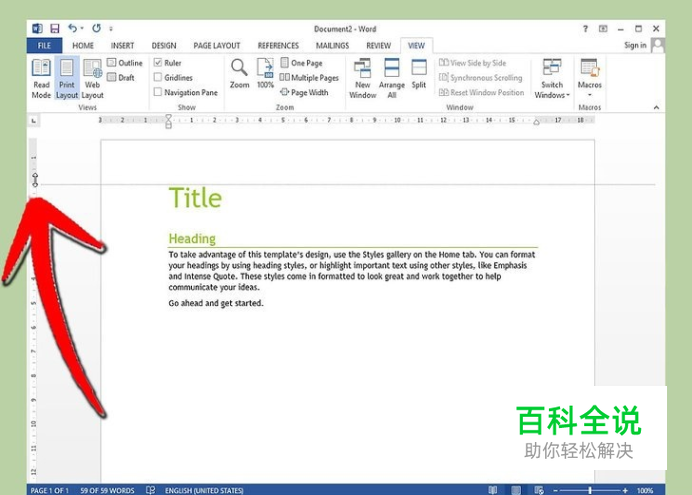Collapse the ribbon with the chevron
692x495 pixels.
(656, 107)
